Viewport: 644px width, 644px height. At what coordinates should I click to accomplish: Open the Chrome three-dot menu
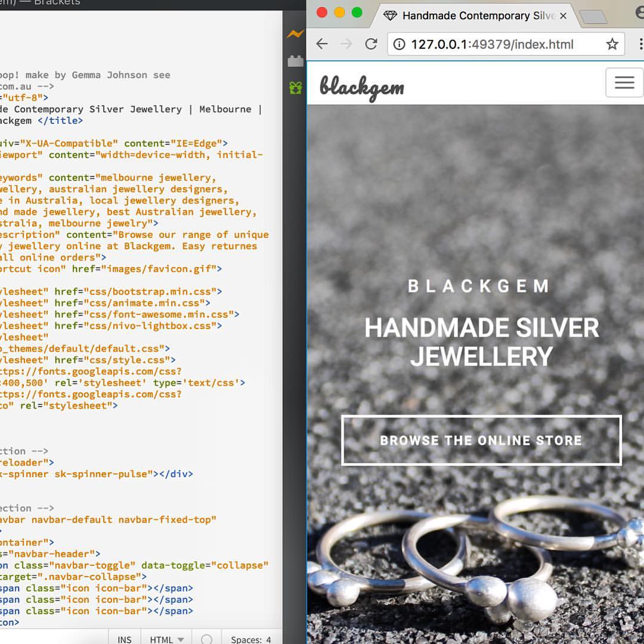(x=640, y=44)
